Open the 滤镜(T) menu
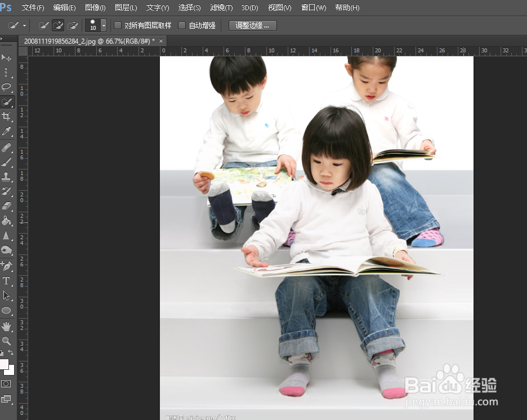This screenshot has width=527, height=420. tap(221, 7)
